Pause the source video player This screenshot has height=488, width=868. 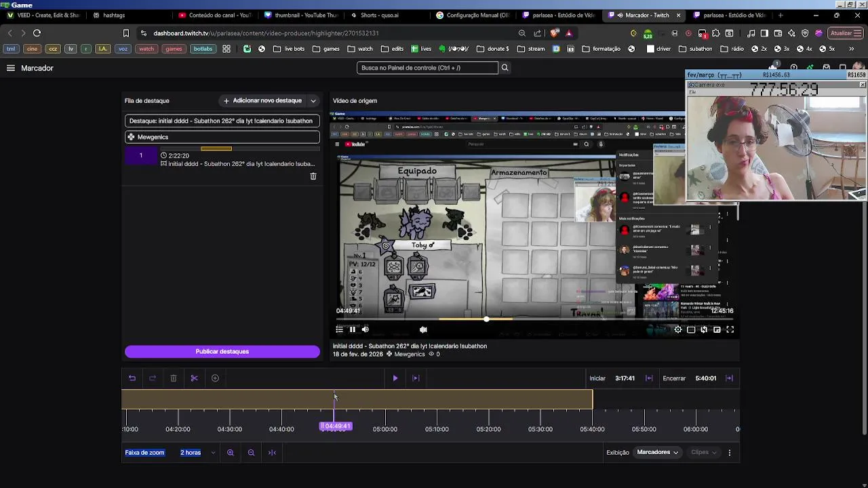[352, 329]
